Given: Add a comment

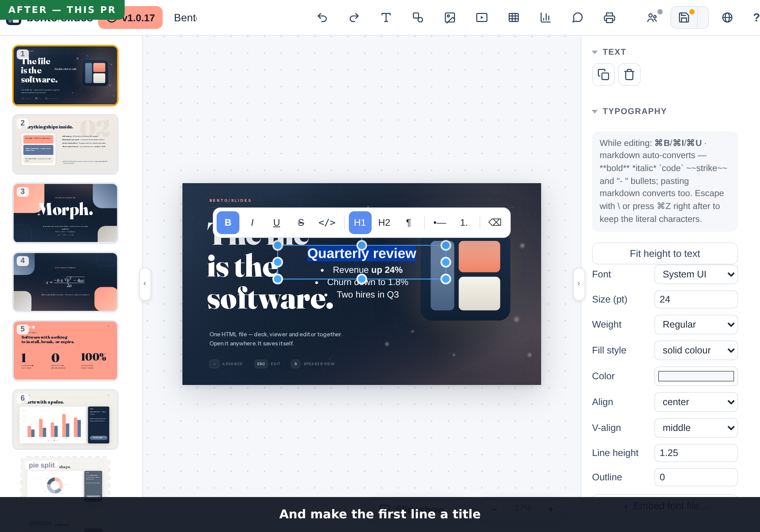Looking at the screenshot, I should (578, 18).
